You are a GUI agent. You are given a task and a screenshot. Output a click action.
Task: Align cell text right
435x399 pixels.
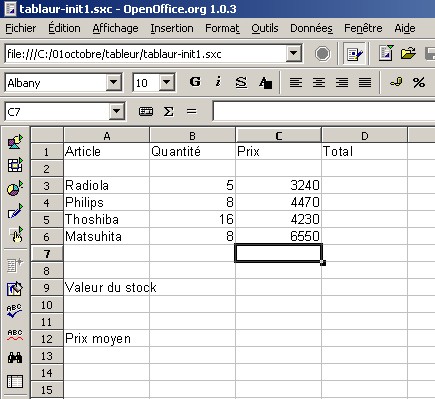tap(342, 82)
